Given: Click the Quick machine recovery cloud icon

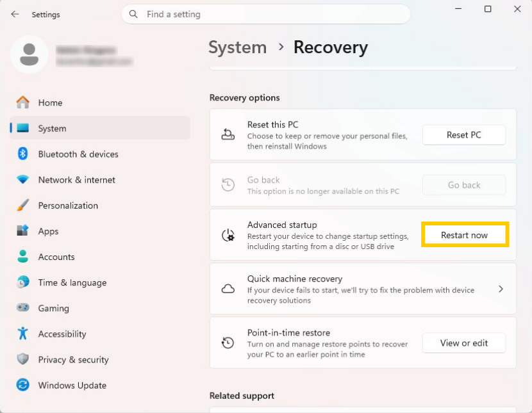Looking at the screenshot, I should point(228,289).
